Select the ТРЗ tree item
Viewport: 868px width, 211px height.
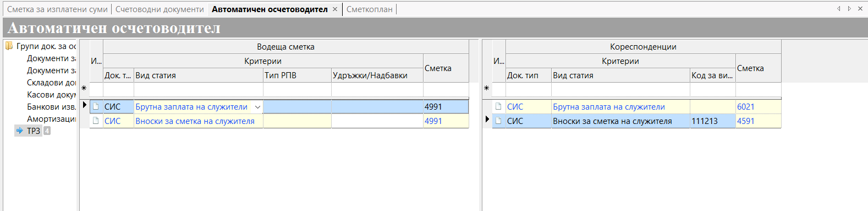click(x=34, y=131)
